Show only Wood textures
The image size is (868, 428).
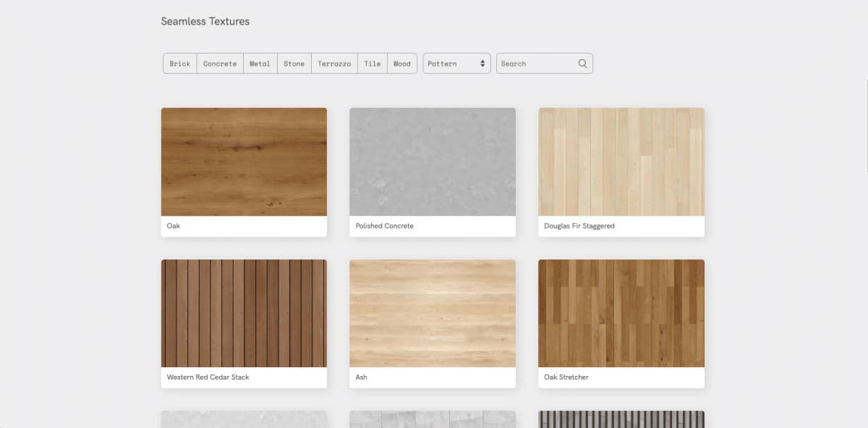point(402,64)
